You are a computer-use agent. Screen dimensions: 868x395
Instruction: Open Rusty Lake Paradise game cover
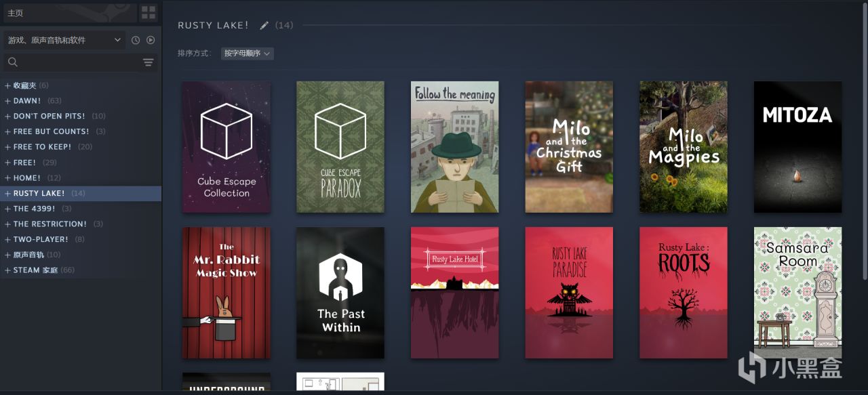[569, 293]
